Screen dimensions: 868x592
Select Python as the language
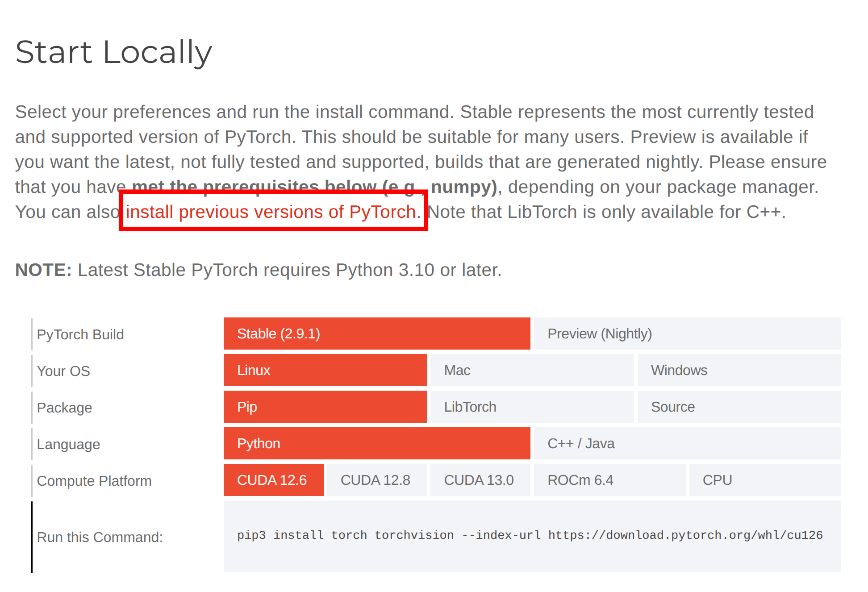tap(376, 443)
